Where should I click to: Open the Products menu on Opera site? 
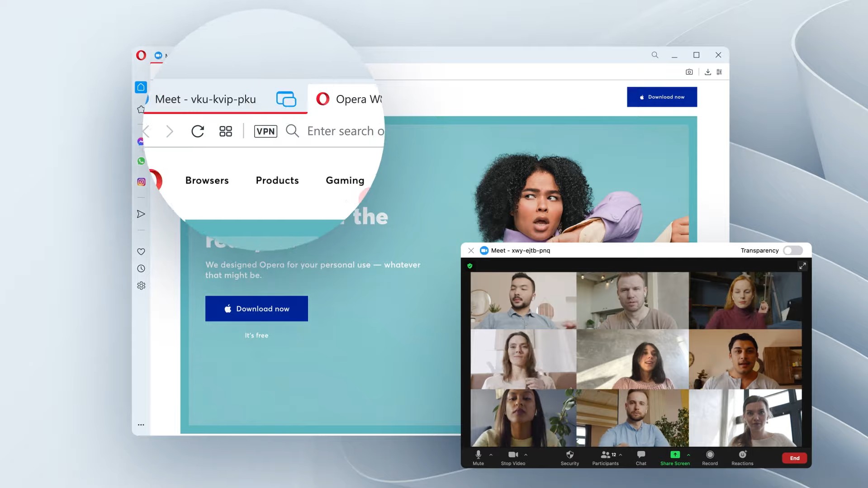(277, 180)
